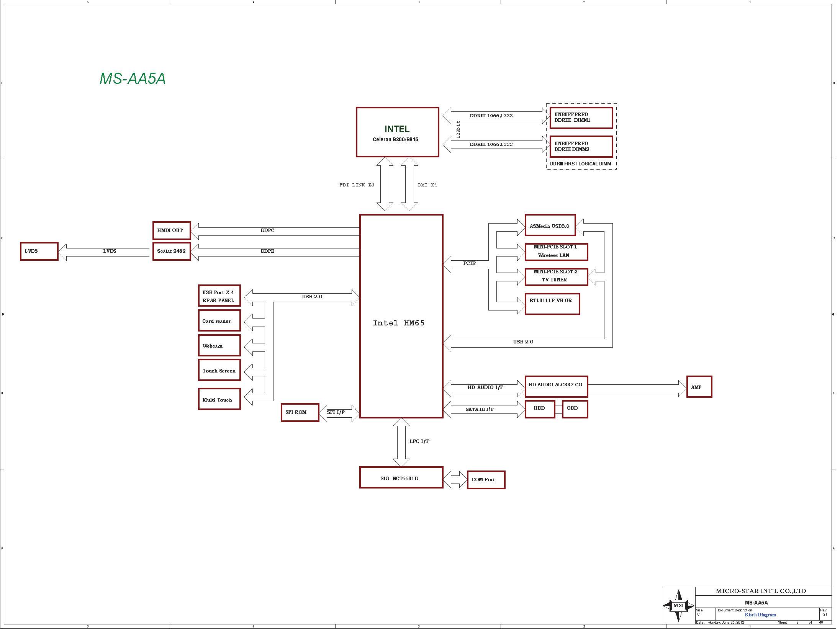This screenshot has width=840, height=629.
Task: Select the HMDI OUT block
Action: 171,230
